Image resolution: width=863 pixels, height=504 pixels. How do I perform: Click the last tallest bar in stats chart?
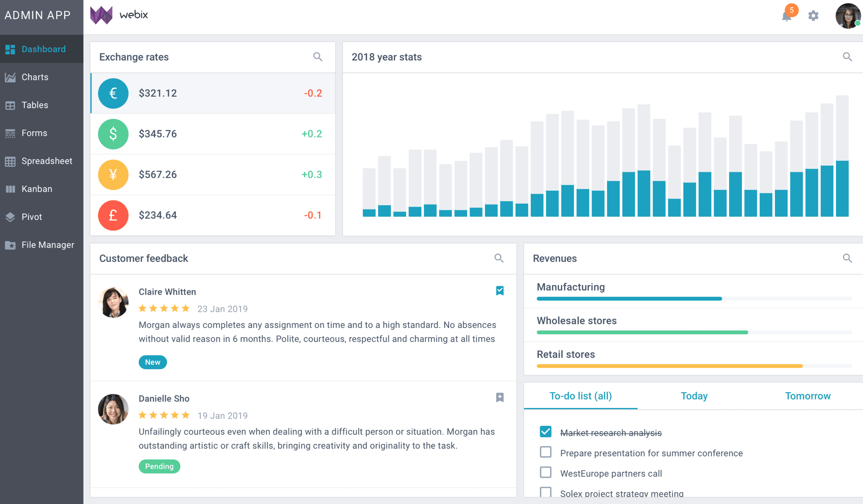842,156
